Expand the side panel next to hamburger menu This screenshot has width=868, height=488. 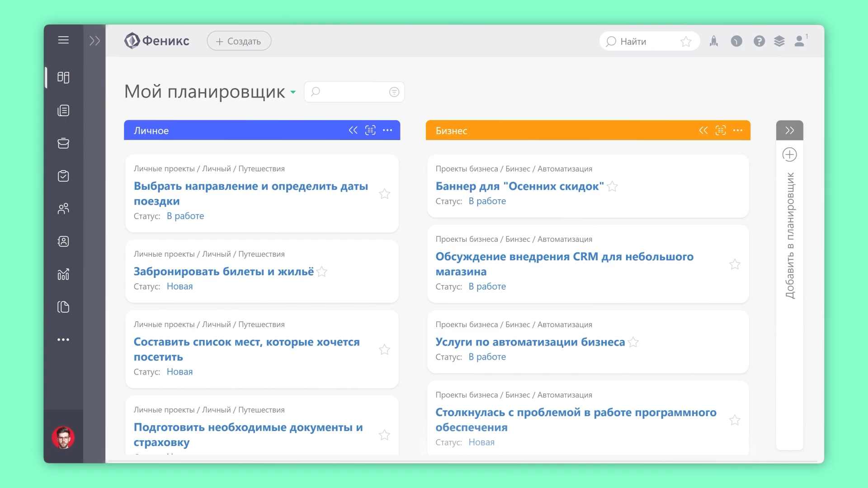[x=94, y=41]
